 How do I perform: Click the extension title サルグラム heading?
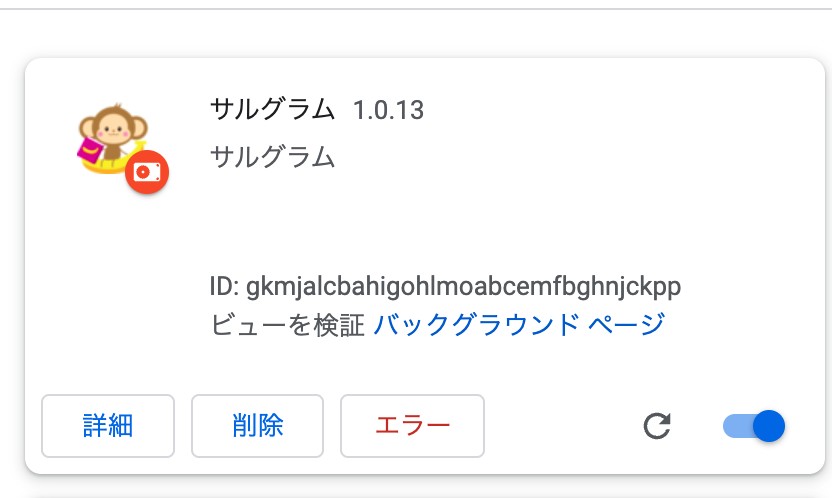pos(273,110)
